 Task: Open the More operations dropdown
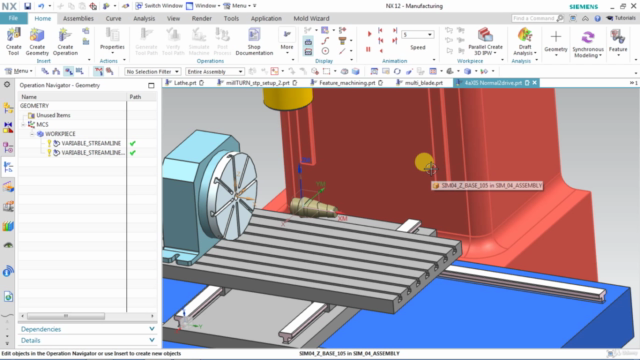click(x=287, y=41)
